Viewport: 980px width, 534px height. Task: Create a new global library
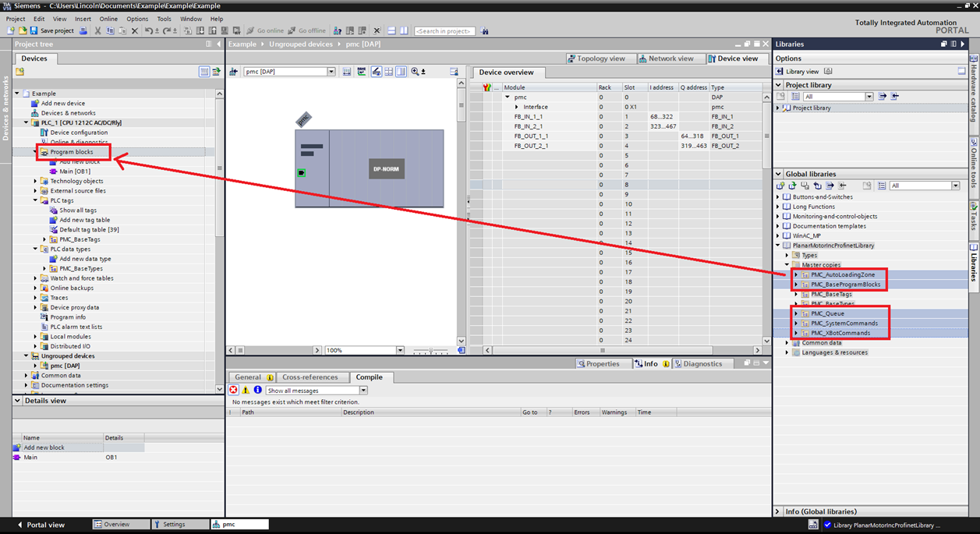780,186
